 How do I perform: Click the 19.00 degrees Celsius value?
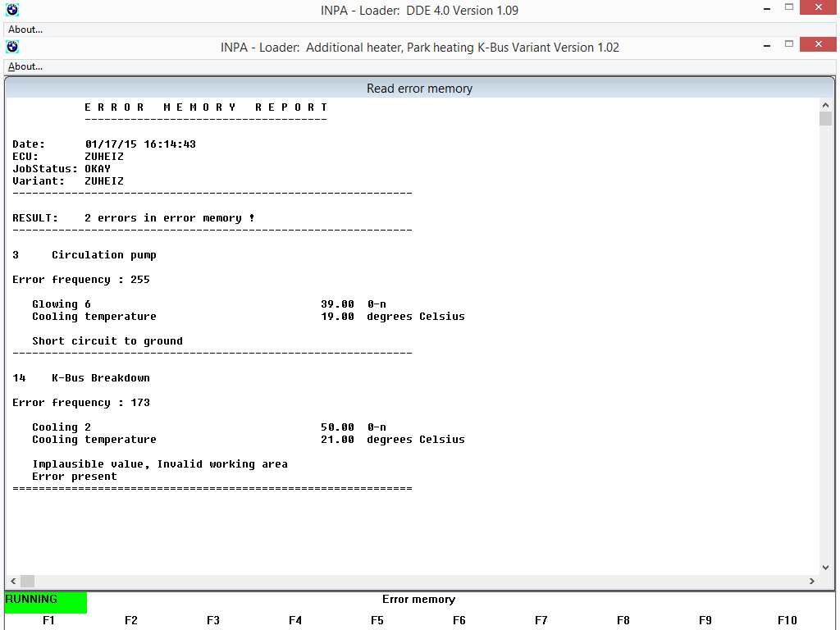click(x=393, y=317)
